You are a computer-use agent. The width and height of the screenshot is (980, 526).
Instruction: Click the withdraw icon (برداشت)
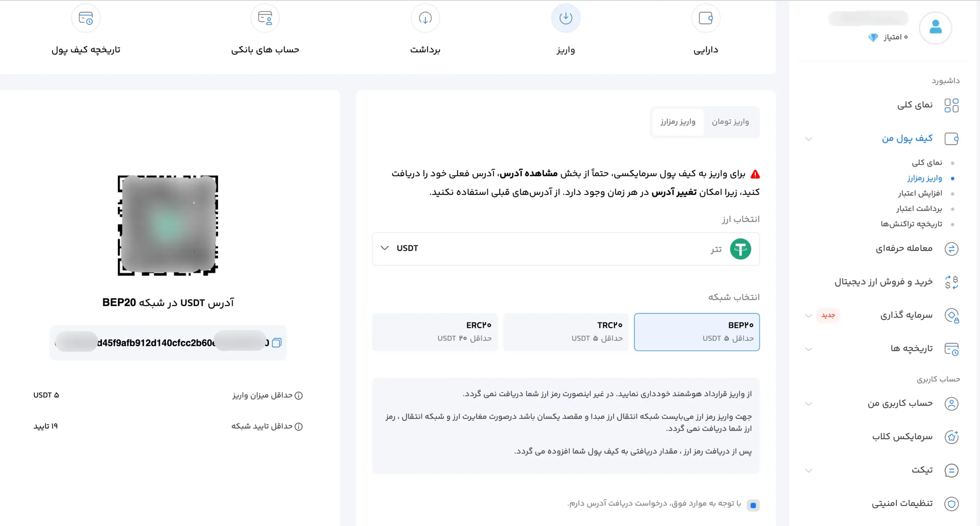coord(425,18)
